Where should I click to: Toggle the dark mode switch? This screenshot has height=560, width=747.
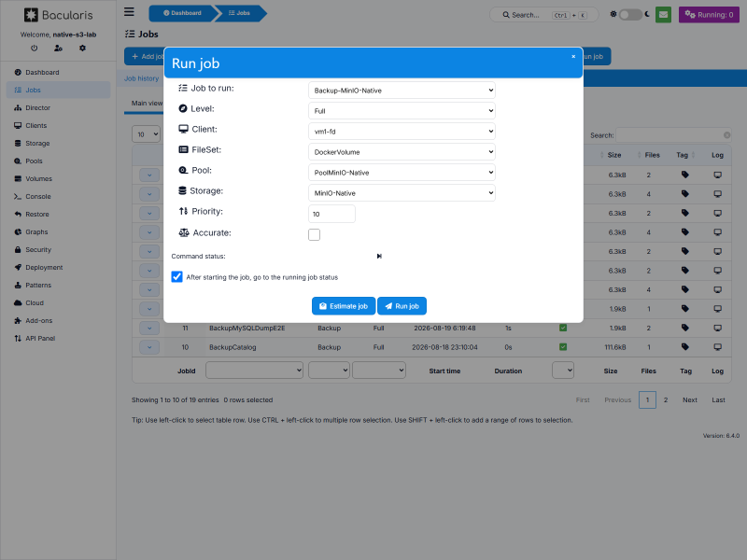630,15
